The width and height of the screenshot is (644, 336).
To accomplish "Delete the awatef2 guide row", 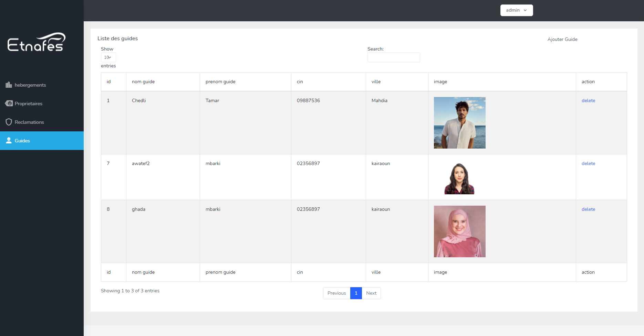I will [x=588, y=163].
